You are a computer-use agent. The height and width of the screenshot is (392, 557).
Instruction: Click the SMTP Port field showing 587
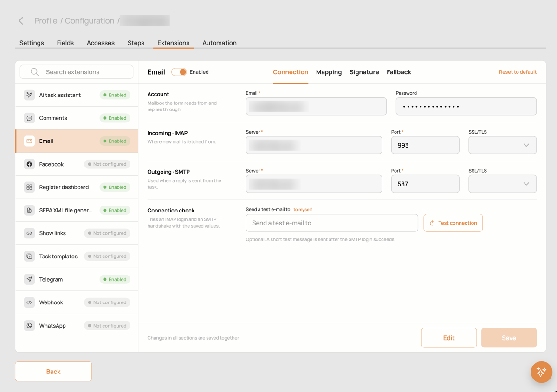425,184
